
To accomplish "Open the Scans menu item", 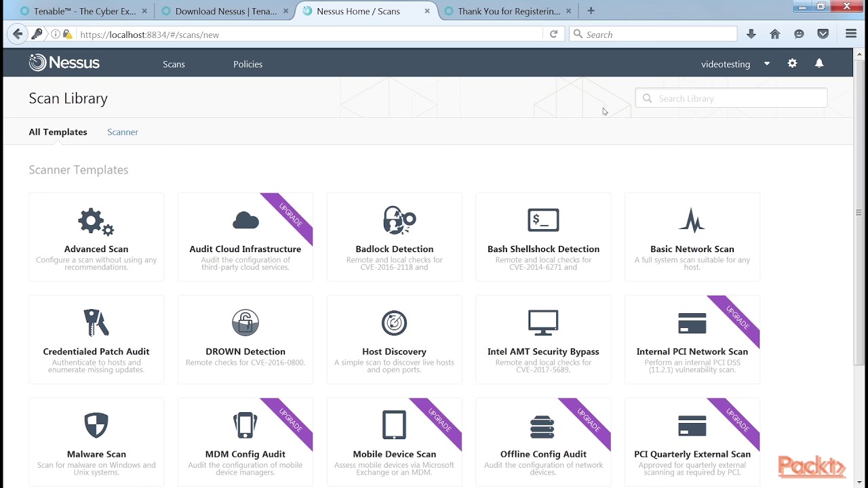I will click(x=174, y=64).
